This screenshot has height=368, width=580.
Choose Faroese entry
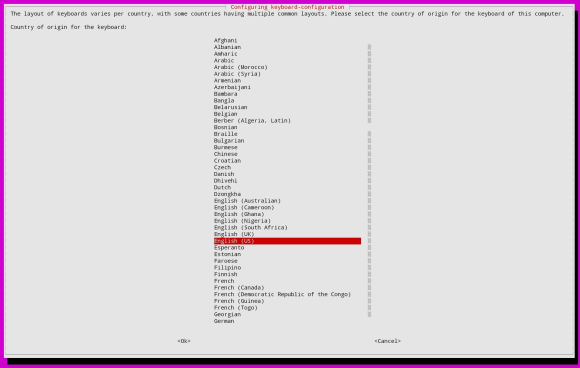click(225, 261)
